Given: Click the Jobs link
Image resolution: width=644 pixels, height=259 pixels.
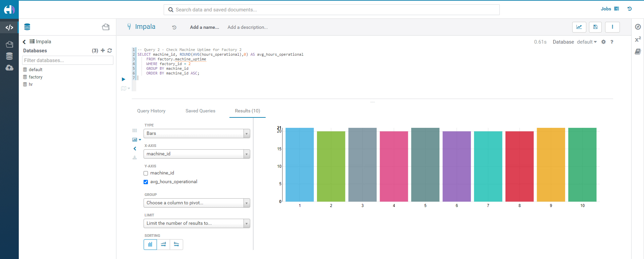Looking at the screenshot, I should coord(606,9).
